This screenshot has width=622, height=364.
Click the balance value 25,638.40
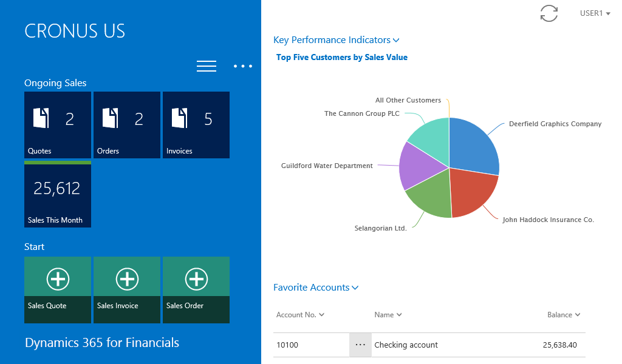[559, 345]
